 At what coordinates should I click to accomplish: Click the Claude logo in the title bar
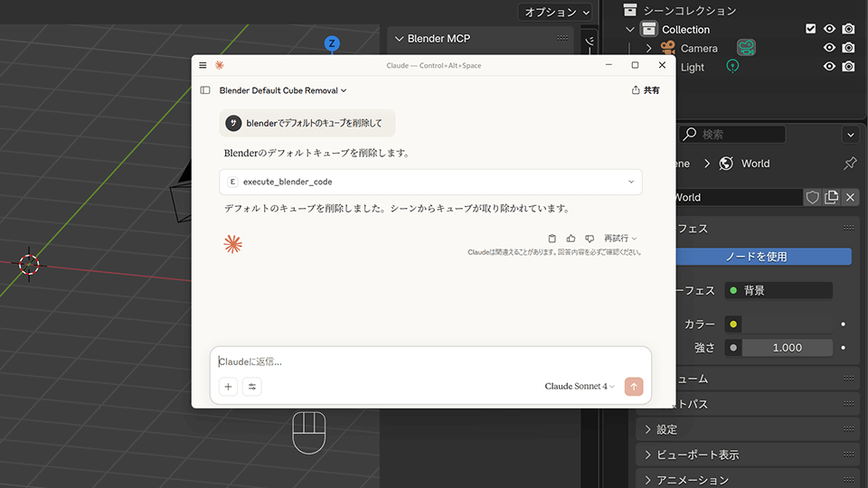point(220,65)
